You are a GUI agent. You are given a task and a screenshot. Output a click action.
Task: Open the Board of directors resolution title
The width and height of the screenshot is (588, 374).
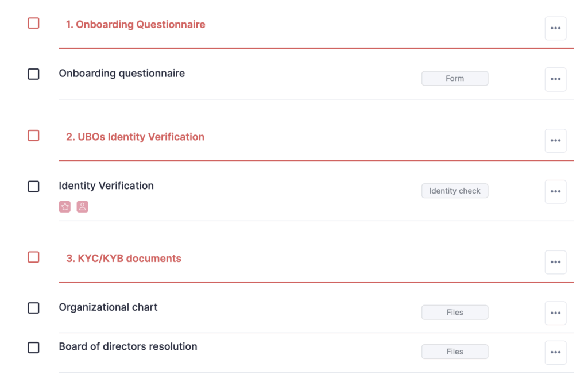[x=128, y=346]
